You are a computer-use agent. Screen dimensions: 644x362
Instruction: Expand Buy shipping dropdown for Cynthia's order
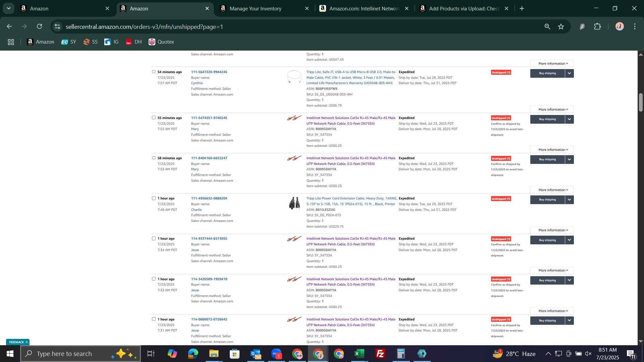tap(569, 73)
